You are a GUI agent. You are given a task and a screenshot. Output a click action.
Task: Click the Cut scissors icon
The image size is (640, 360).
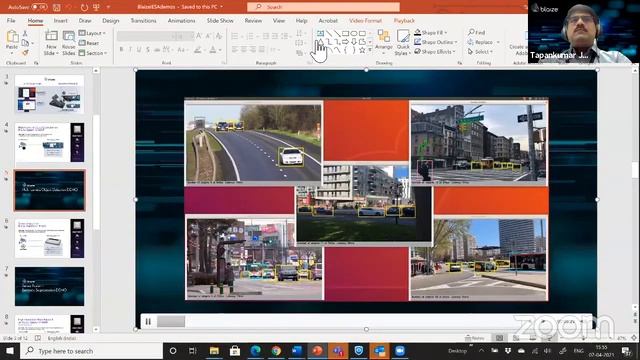[25, 33]
